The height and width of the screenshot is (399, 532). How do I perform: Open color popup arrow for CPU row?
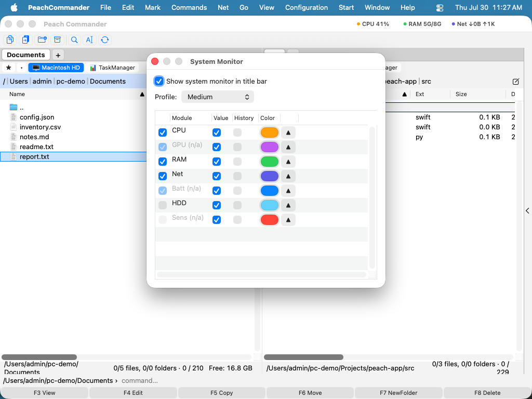(x=288, y=132)
